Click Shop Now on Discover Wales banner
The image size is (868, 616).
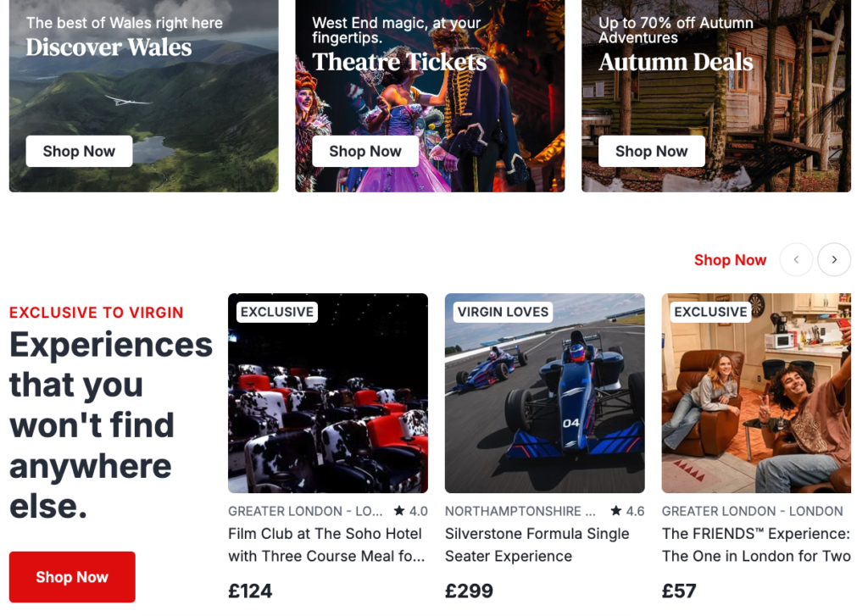click(79, 151)
